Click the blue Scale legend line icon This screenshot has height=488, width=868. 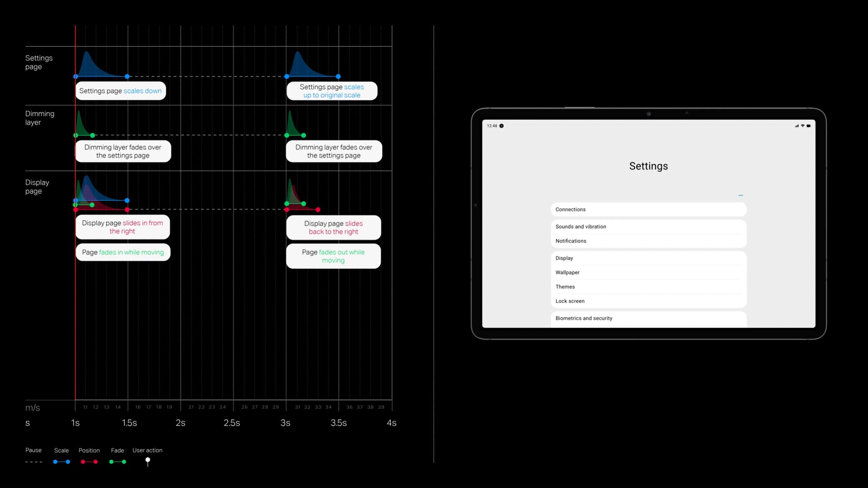(61, 462)
